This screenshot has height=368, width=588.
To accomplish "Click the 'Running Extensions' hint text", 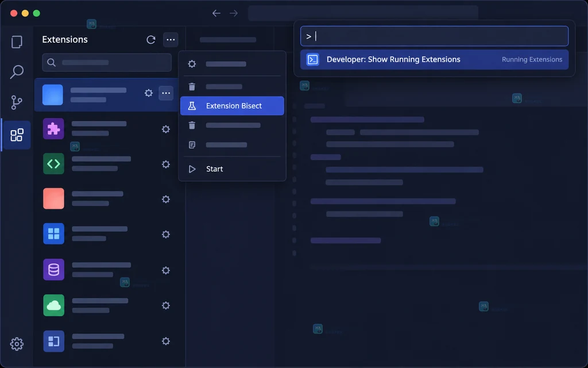I will point(532,60).
